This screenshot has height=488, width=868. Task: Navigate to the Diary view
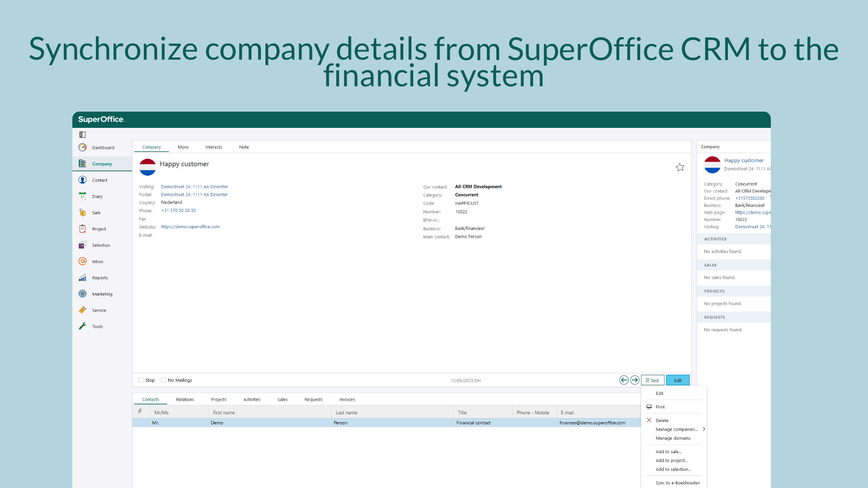click(x=97, y=196)
